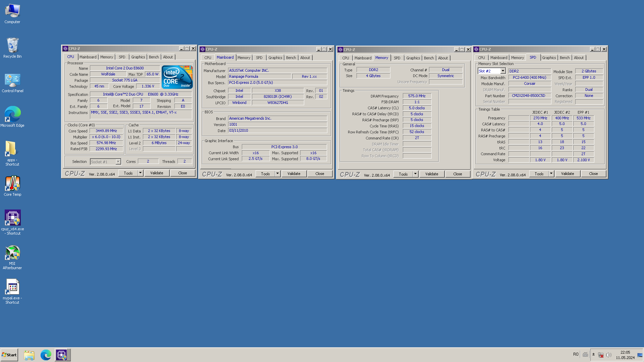The width and height of the screenshot is (644, 362).
Task: Click Southbridge value 82801IR (ICH9R)
Action: point(278,97)
